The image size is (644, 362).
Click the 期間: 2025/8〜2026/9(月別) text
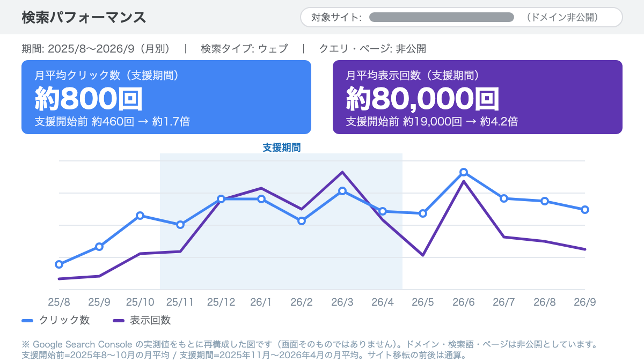coord(96,49)
